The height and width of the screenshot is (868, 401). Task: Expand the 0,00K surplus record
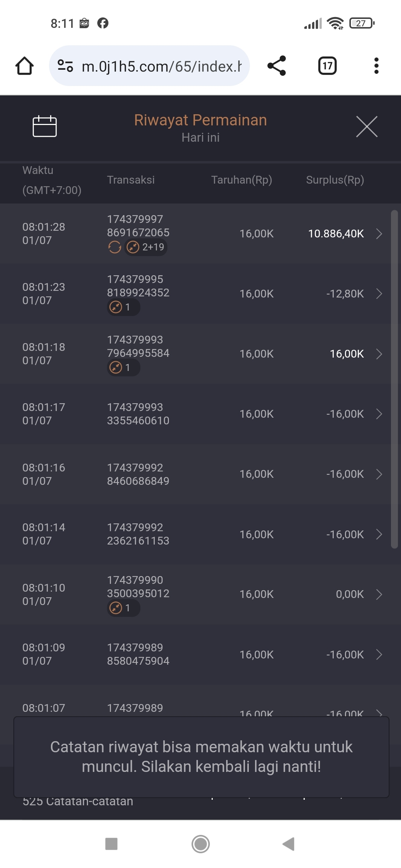[x=379, y=594]
